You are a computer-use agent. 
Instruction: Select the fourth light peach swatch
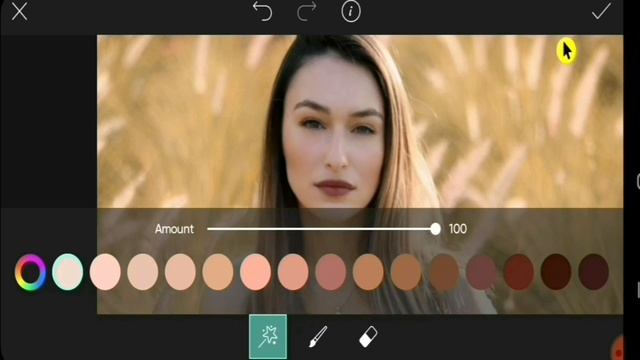pyautogui.click(x=180, y=272)
